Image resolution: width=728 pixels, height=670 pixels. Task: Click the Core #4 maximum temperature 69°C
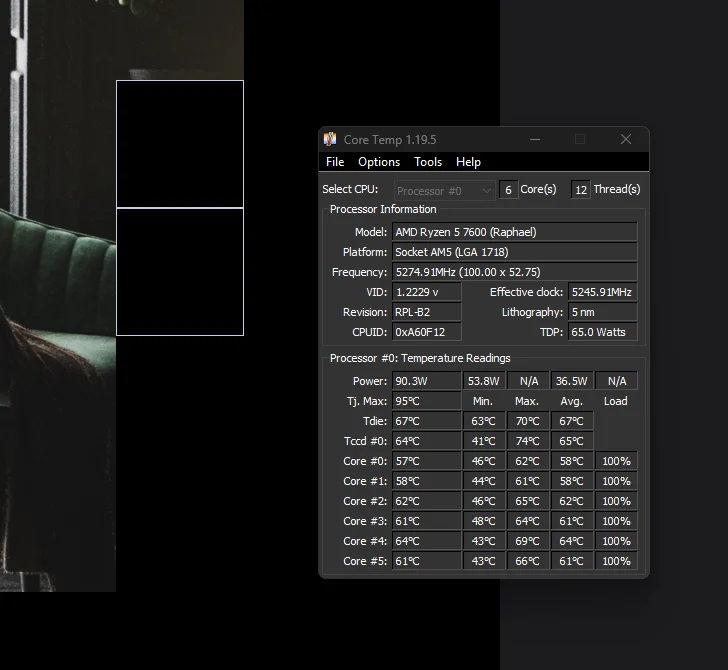pos(528,541)
